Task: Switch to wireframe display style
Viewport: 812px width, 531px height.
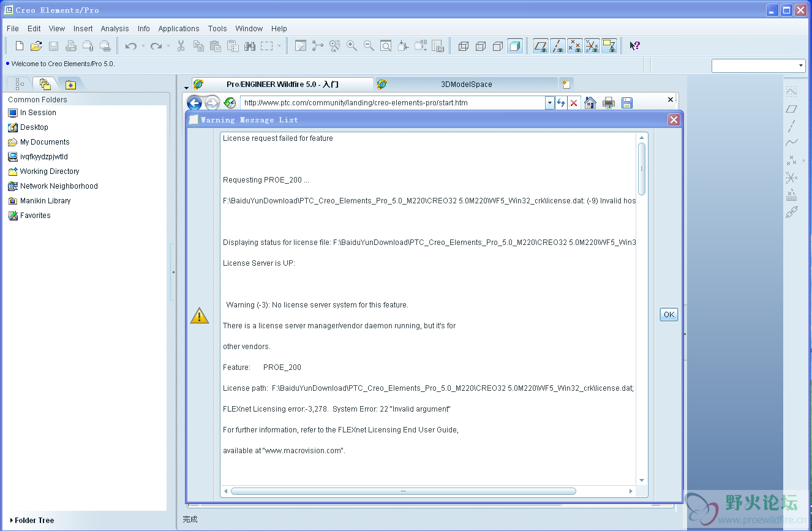Action: (x=464, y=46)
